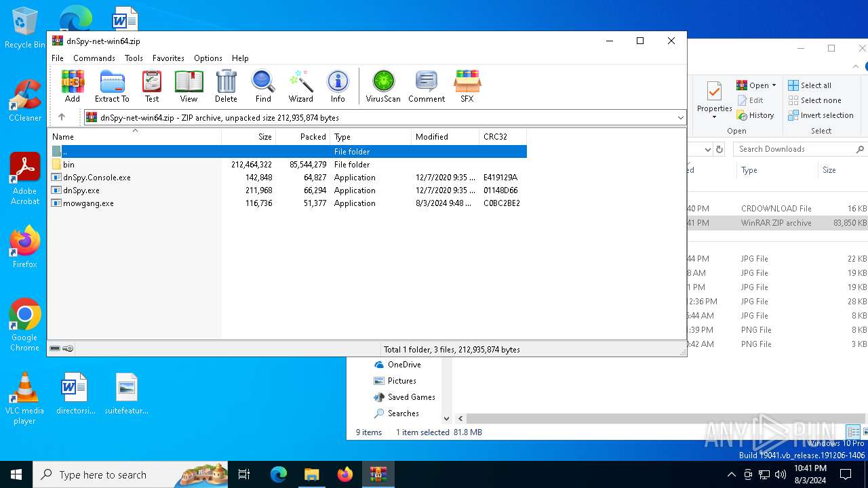Sort by the Modified column header
Screen dimensions: 868x488
coord(445,136)
